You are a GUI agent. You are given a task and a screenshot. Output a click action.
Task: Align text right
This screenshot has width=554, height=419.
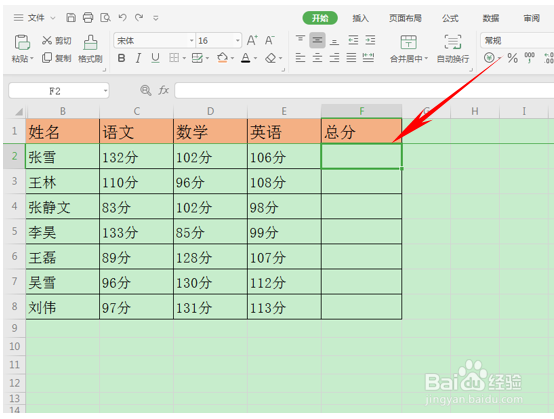(x=334, y=58)
